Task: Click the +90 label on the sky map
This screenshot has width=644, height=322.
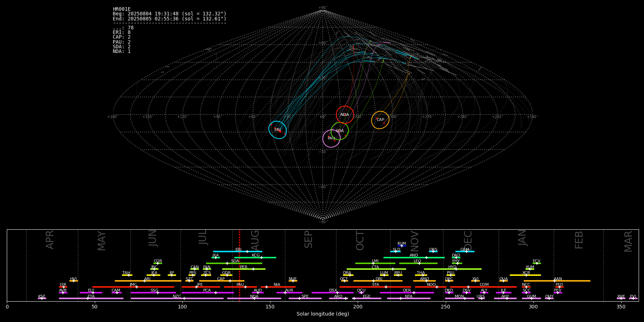Action: pyautogui.click(x=322, y=8)
